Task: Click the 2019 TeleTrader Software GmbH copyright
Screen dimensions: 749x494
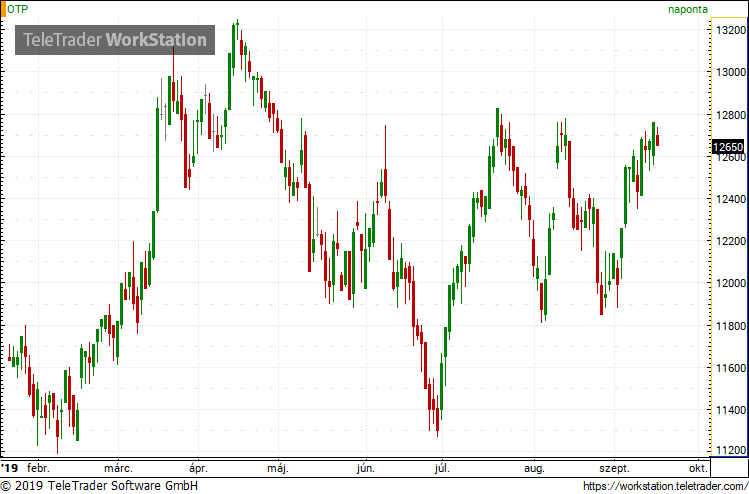Action: 99,486
